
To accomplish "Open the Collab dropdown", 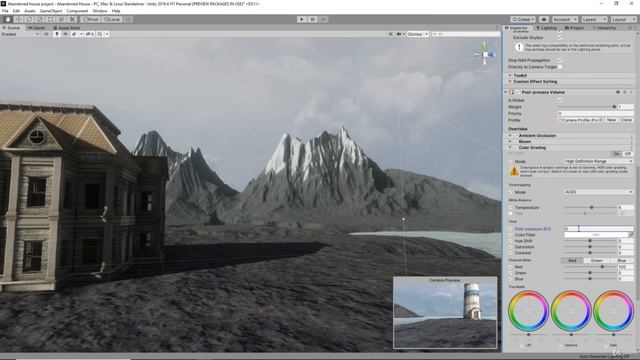I will click(523, 19).
